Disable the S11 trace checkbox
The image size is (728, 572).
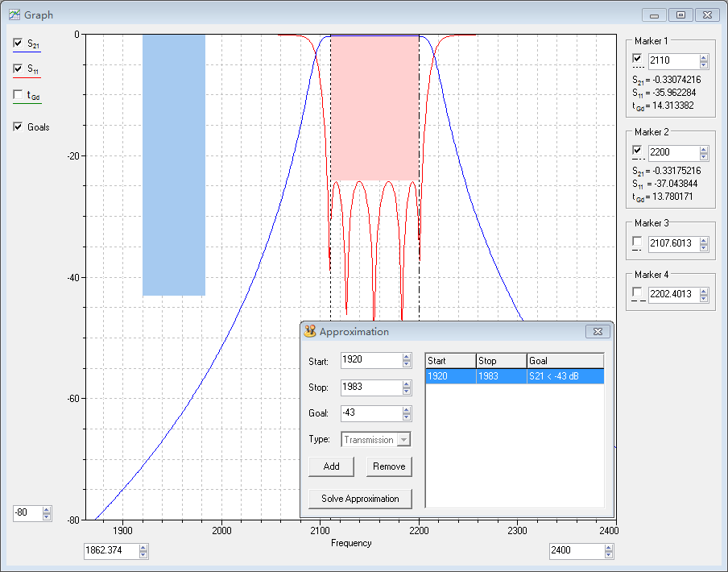coord(19,69)
